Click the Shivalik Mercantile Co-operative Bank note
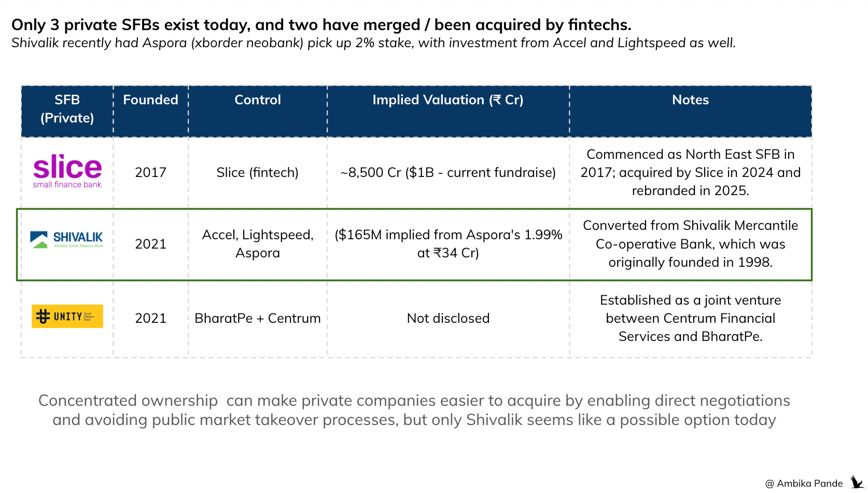The height and width of the screenshot is (493, 868). point(691,244)
